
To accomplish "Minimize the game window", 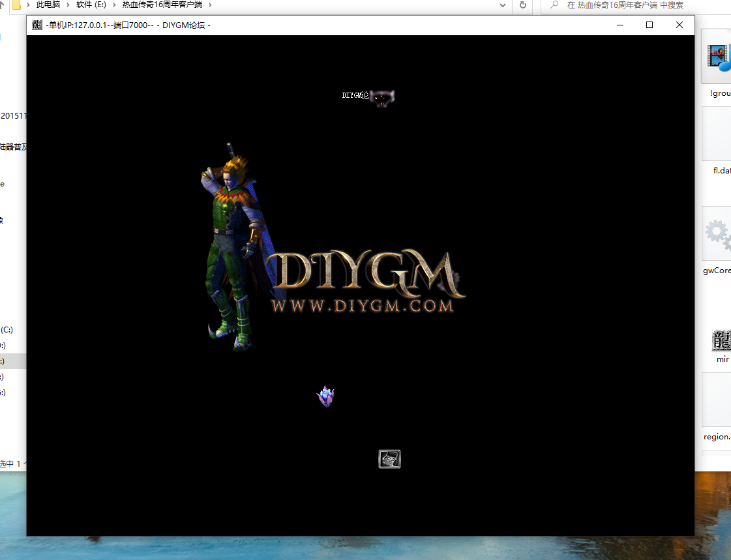I will point(620,25).
